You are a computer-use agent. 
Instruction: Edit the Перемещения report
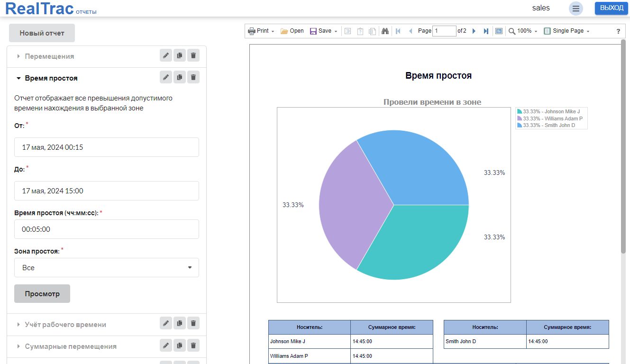(166, 55)
